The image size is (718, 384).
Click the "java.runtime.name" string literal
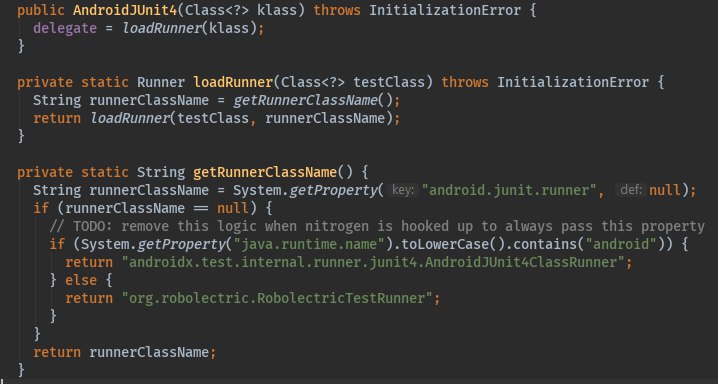309,244
